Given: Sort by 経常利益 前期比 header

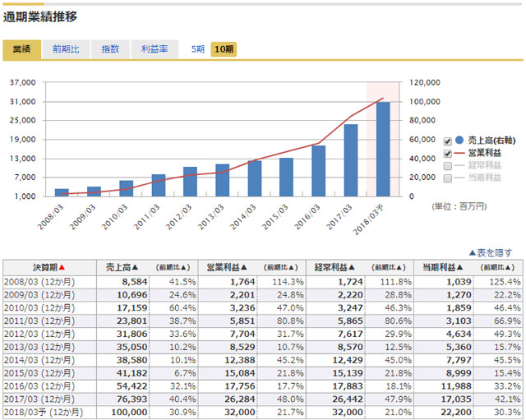Looking at the screenshot, I should click(x=389, y=267).
